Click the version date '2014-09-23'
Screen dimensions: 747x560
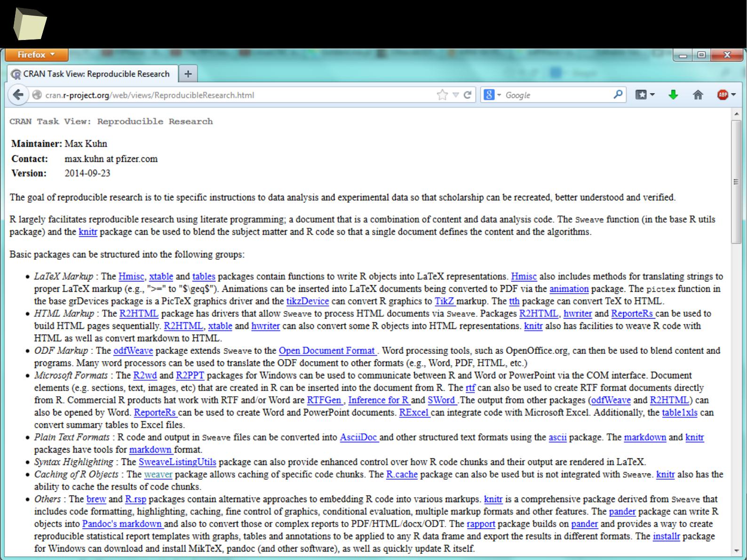click(87, 173)
